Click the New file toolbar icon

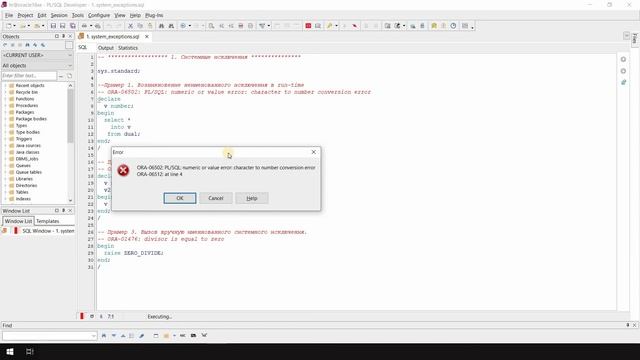(8, 26)
